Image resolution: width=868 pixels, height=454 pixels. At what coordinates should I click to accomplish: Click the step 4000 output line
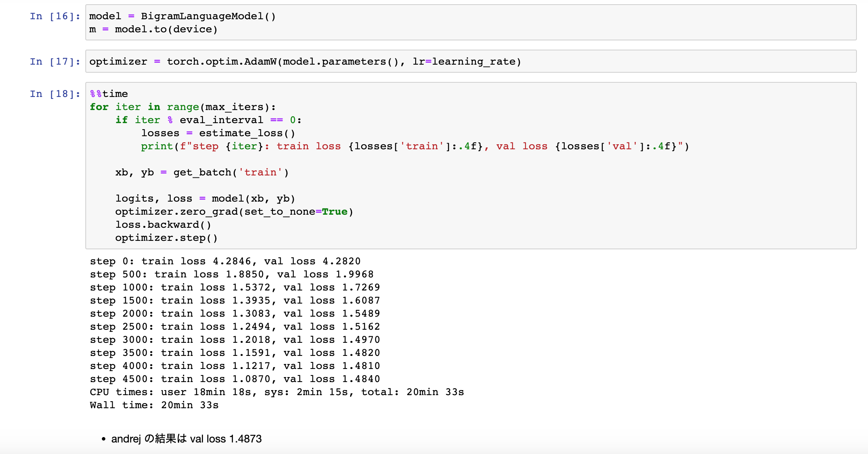point(235,366)
